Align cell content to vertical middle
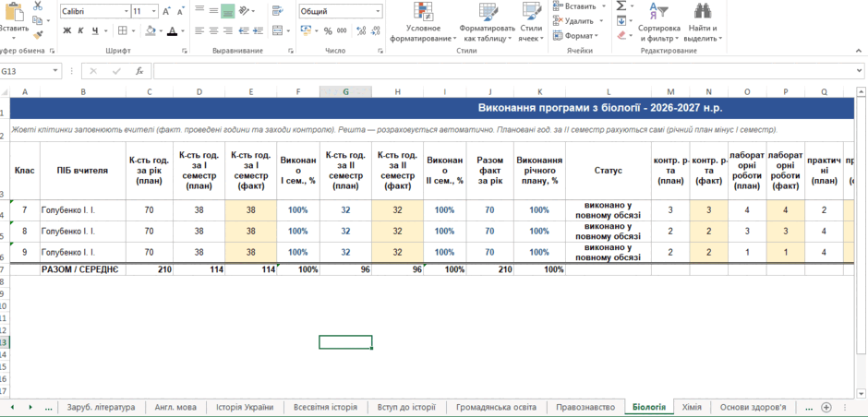 point(213,10)
